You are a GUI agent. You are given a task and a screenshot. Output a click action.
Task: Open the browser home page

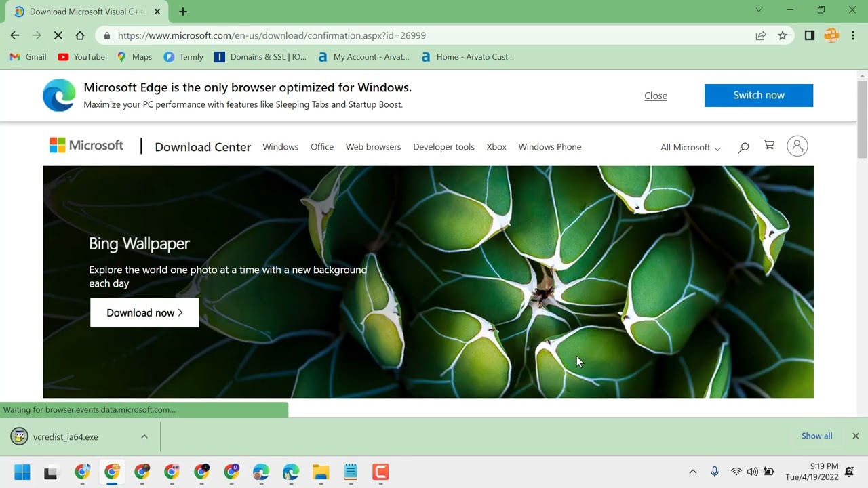80,35
